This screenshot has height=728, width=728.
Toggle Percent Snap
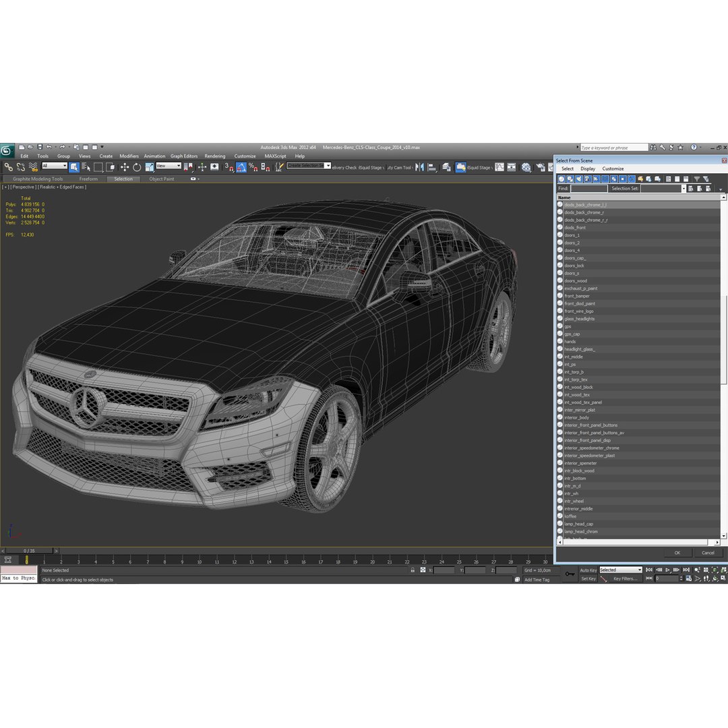(253, 167)
